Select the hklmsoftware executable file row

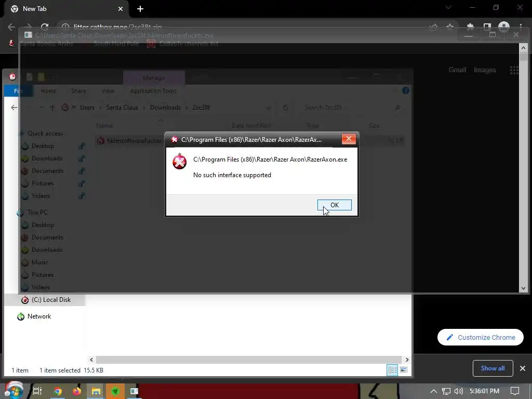click(x=250, y=140)
